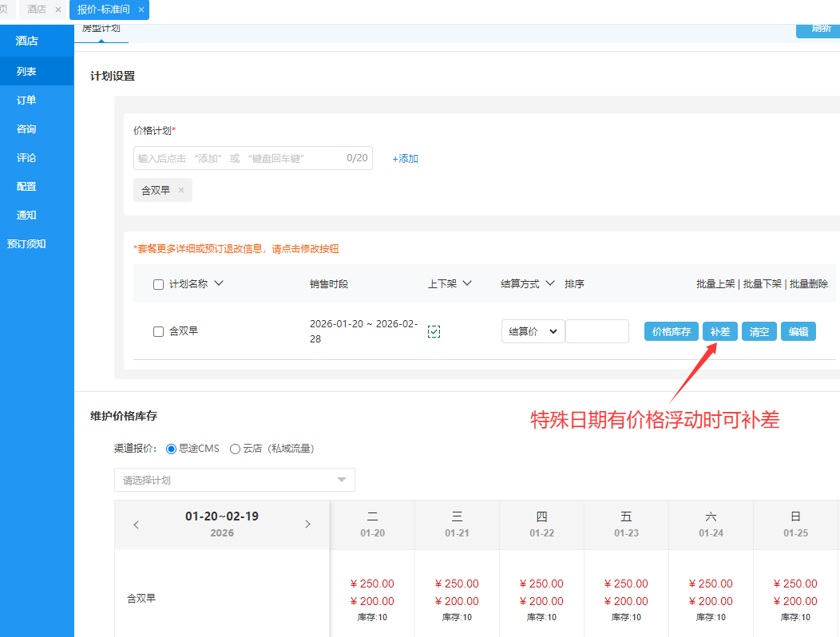The width and height of the screenshot is (840, 637).
Task: Close the 报价-标准间 tab
Action: coord(141,10)
